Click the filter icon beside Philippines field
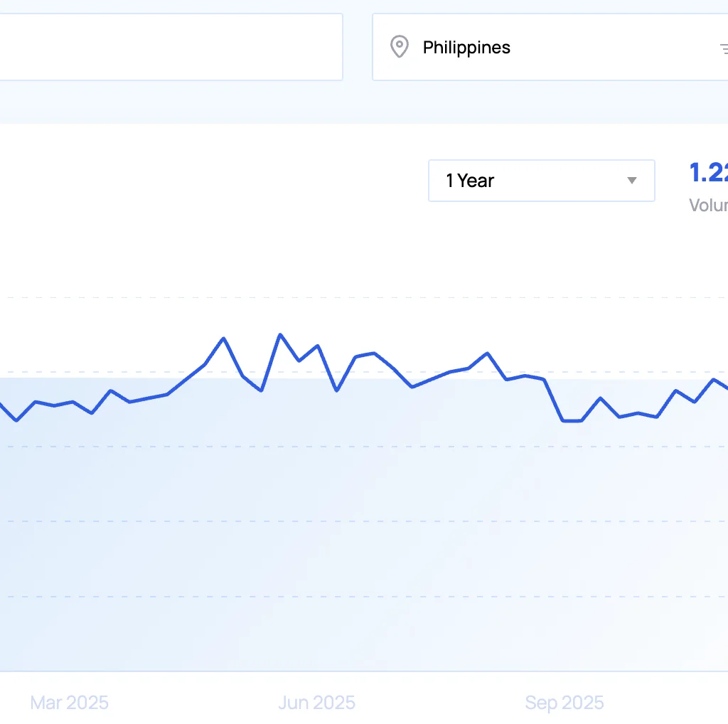Viewport: 728px width, 724px height. pos(724,48)
